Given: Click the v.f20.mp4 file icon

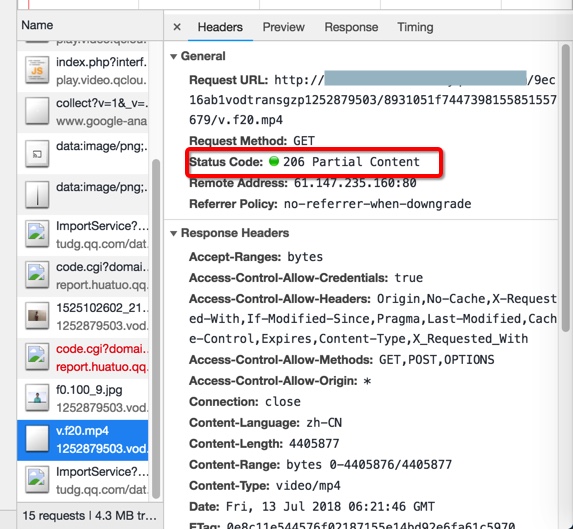Looking at the screenshot, I should (37, 439).
